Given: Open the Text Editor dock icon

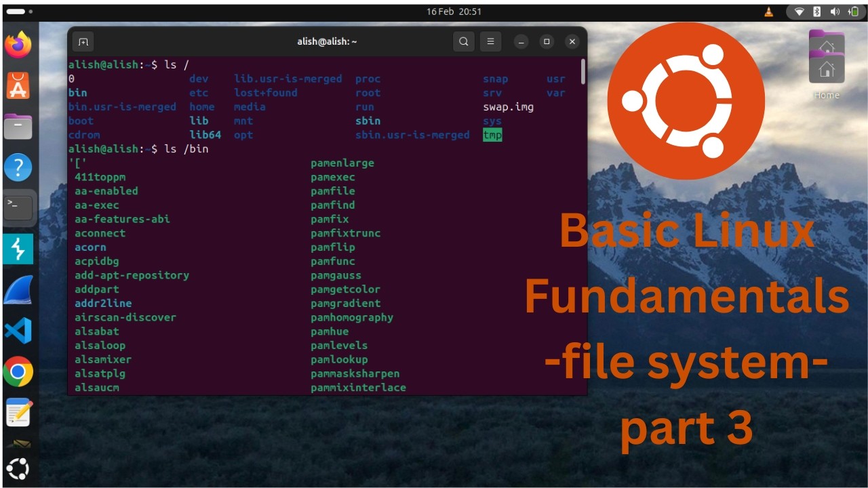Looking at the screenshot, I should click(18, 412).
